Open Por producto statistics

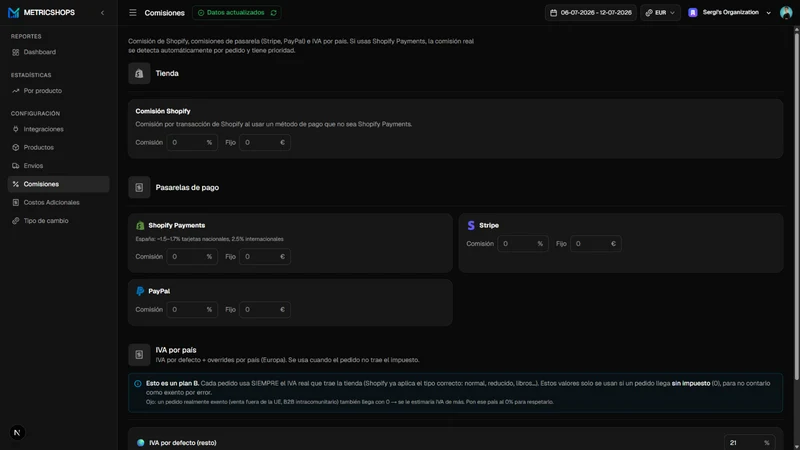(58, 91)
